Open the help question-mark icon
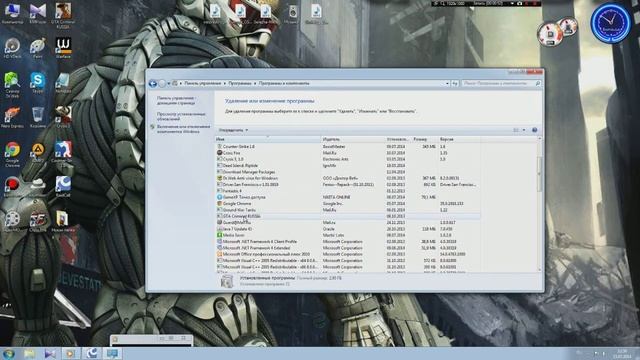 534,130
